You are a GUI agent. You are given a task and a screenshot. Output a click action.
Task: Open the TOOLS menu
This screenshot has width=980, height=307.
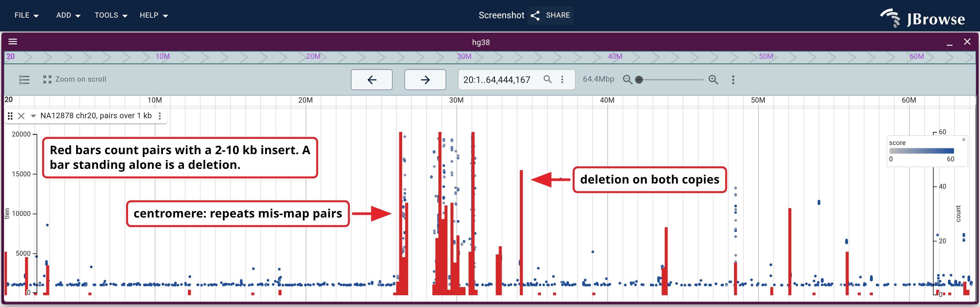click(x=111, y=15)
